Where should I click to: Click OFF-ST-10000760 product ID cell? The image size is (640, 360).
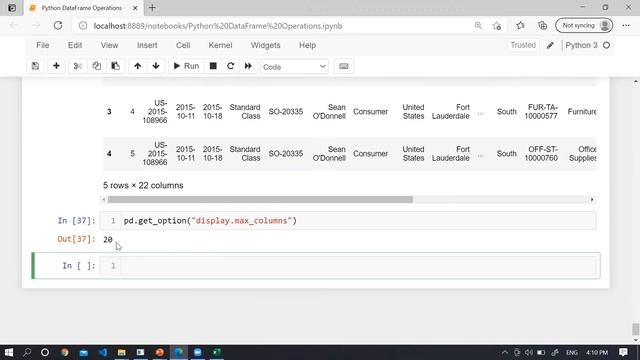pos(541,153)
